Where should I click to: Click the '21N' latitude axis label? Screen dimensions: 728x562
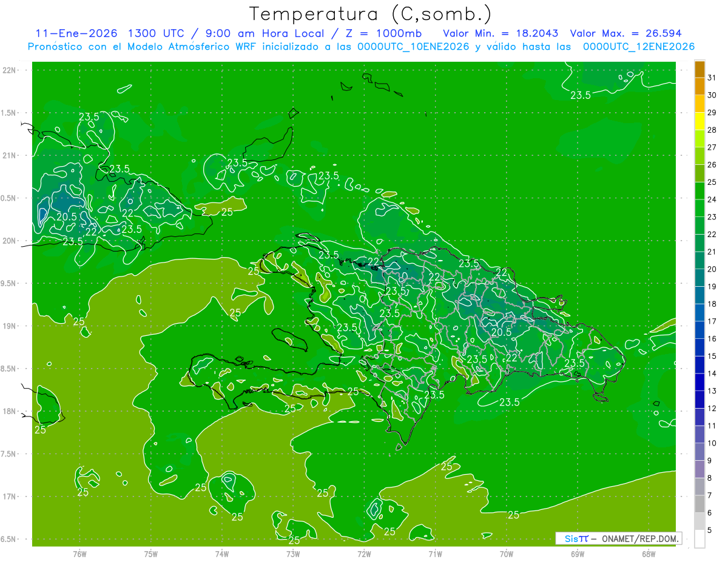pyautogui.click(x=10, y=155)
